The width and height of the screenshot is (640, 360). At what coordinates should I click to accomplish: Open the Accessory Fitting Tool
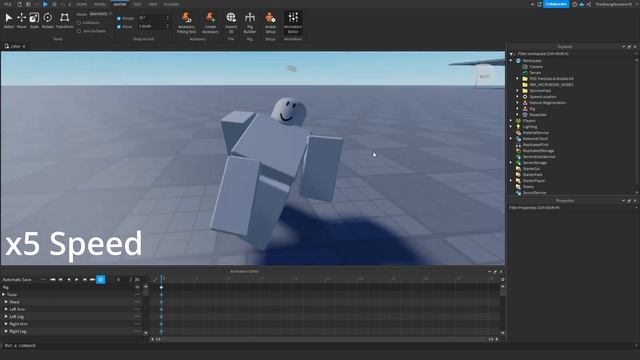click(x=186, y=22)
